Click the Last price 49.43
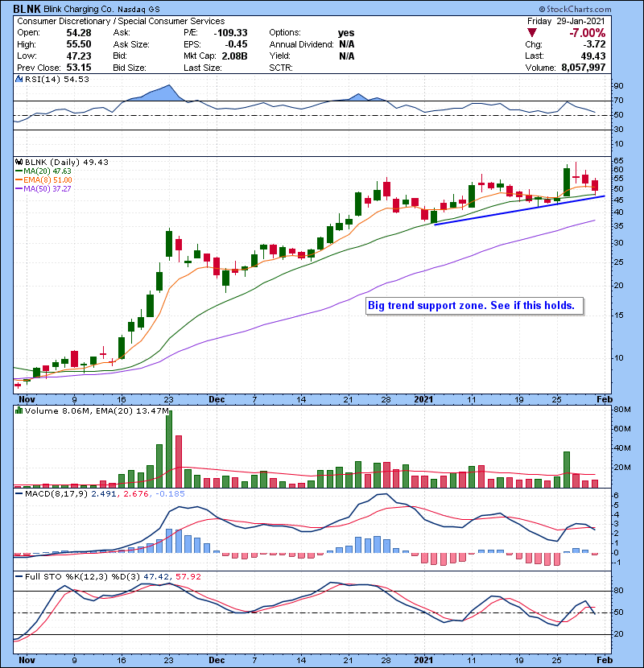The image size is (644, 668). coord(592,56)
